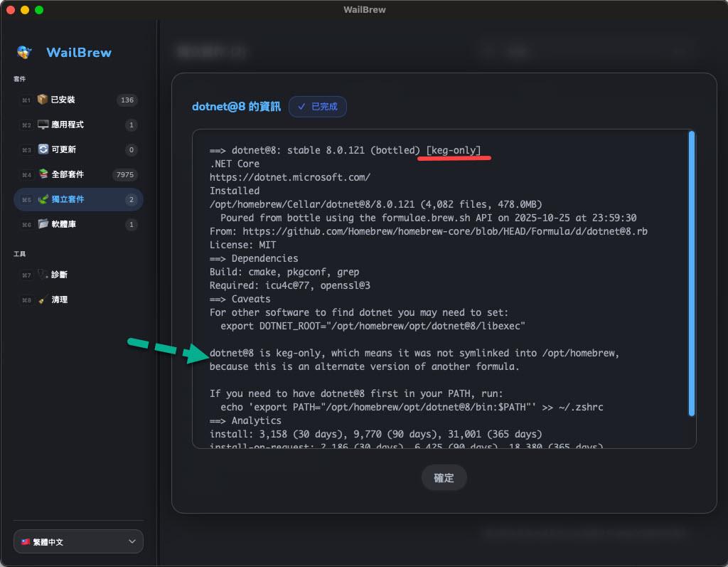Click the 已完成 status badge

(318, 107)
